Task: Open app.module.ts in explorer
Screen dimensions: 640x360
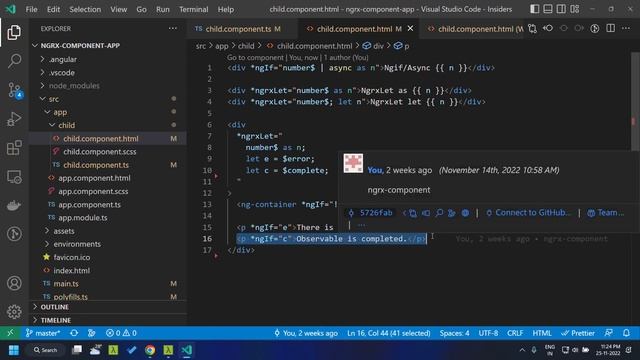Action: pos(82,218)
